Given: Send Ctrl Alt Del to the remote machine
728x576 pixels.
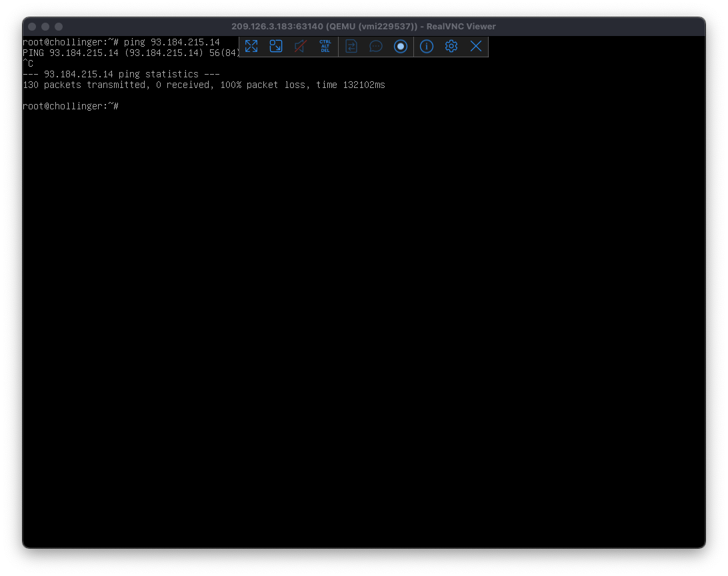Looking at the screenshot, I should pyautogui.click(x=325, y=47).
